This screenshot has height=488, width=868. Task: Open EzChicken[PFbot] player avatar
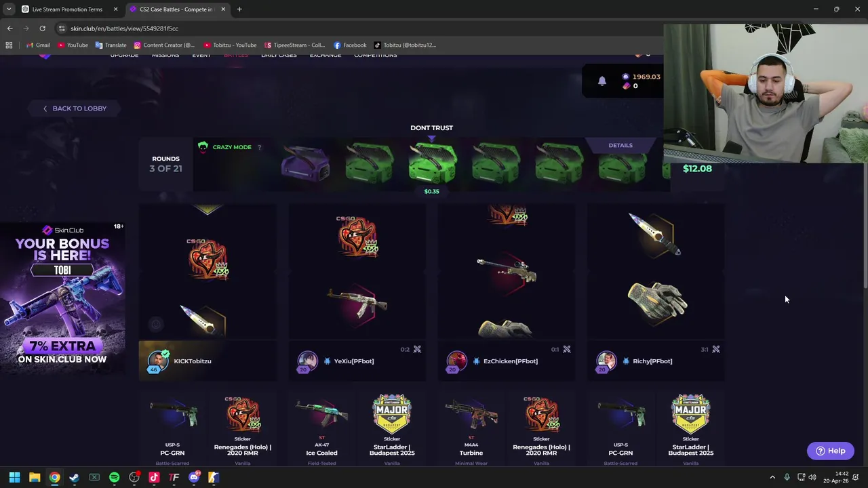tap(456, 361)
